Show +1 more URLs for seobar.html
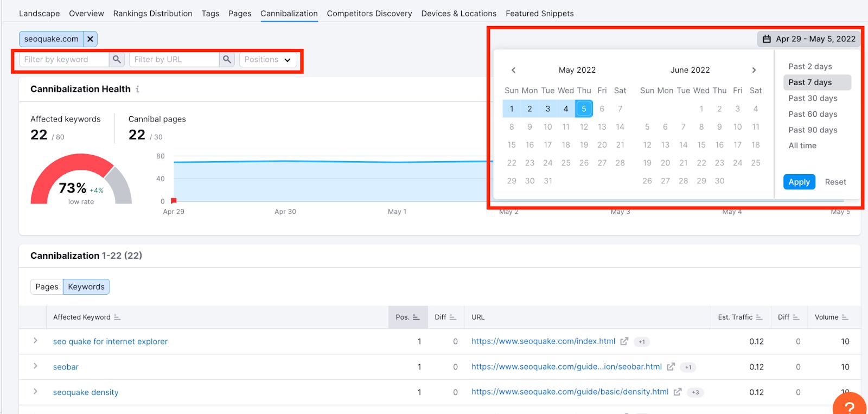868x414 pixels. (688, 367)
